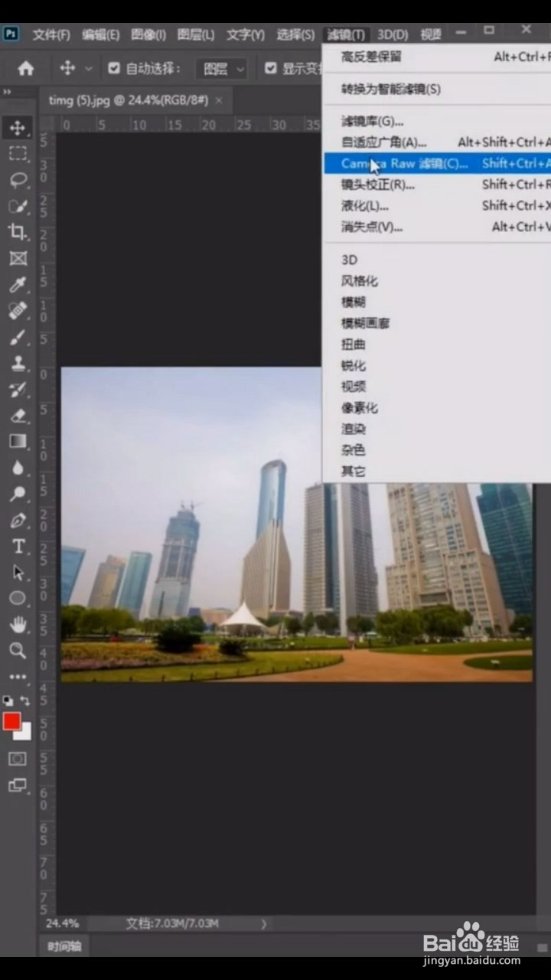The height and width of the screenshot is (980, 551).
Task: Select the History Brush tool
Action: tap(18, 389)
